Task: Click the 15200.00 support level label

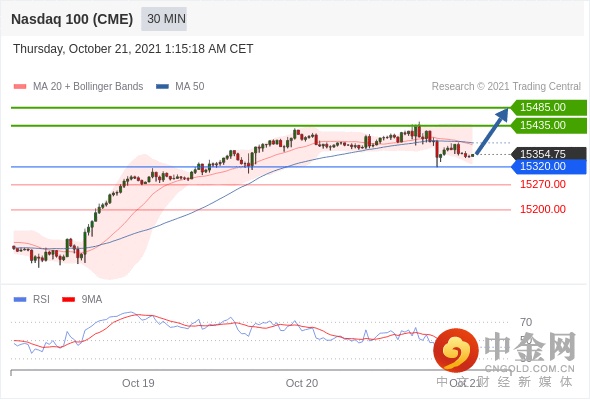Action: click(x=543, y=209)
